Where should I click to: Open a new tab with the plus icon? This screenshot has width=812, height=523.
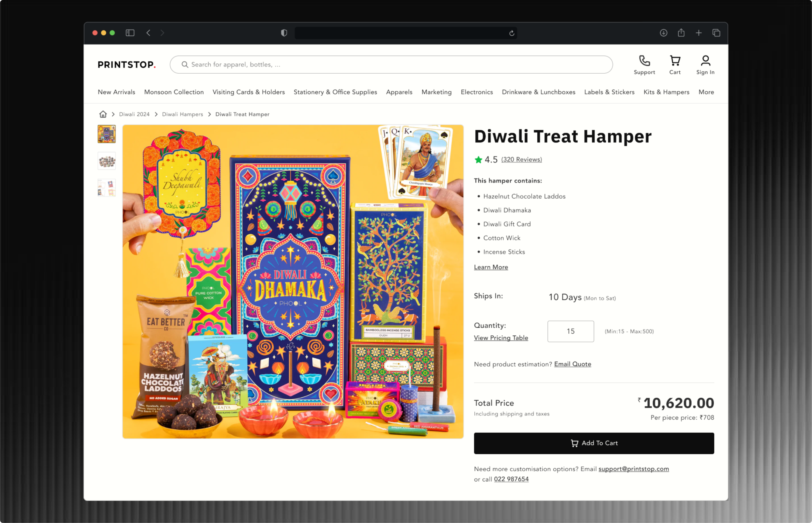(x=699, y=33)
